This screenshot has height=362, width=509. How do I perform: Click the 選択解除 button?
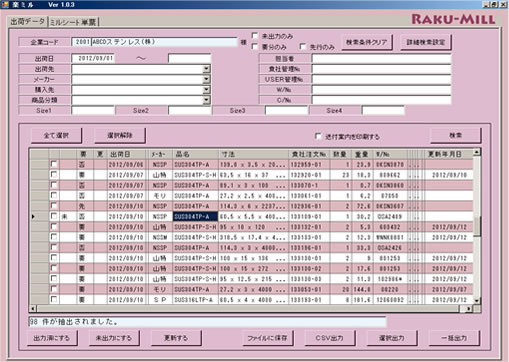point(120,135)
